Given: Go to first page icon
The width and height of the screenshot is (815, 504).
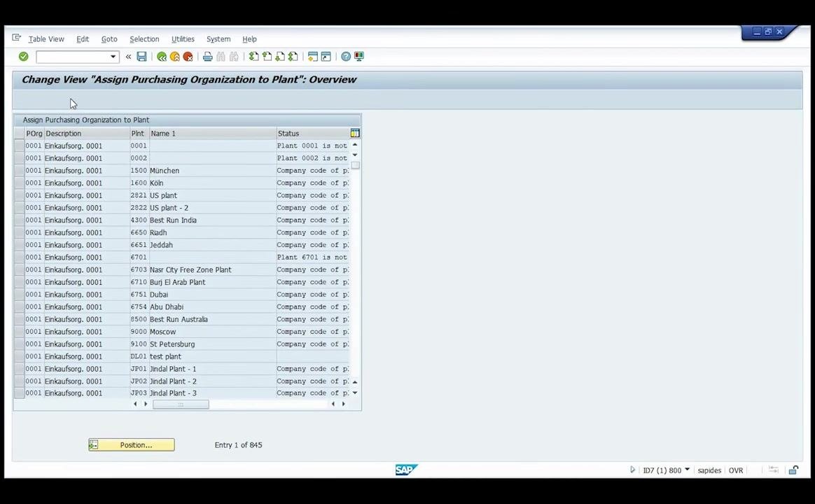Looking at the screenshot, I should click(253, 56).
